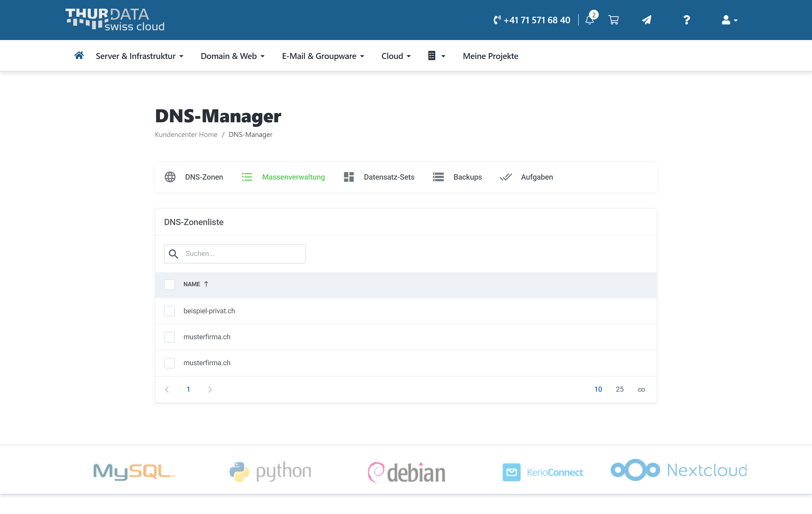Viewport: 812px width, 514px height.
Task: Sort by name using the arrow icon
Action: [x=206, y=284]
